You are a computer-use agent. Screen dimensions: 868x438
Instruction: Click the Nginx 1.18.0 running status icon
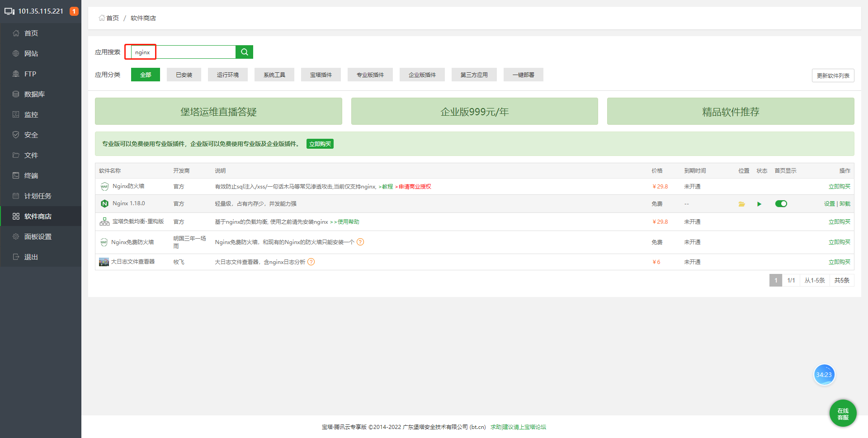click(x=759, y=204)
